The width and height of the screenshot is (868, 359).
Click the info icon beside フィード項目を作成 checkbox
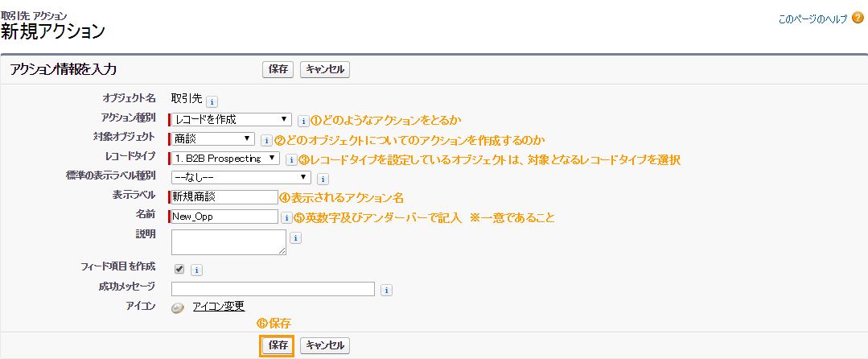click(196, 270)
